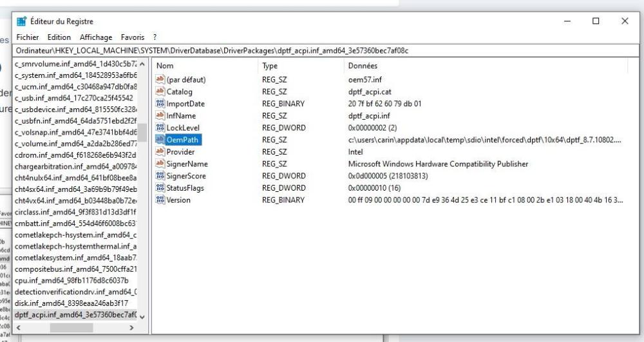This screenshot has width=644, height=342.
Task: Maximize the Registry Editor window
Action: tap(596, 21)
